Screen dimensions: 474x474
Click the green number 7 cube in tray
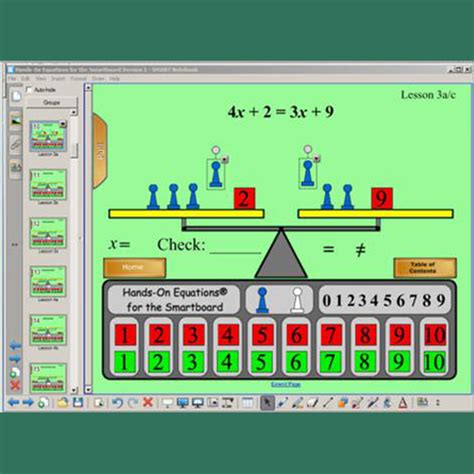click(x=330, y=362)
